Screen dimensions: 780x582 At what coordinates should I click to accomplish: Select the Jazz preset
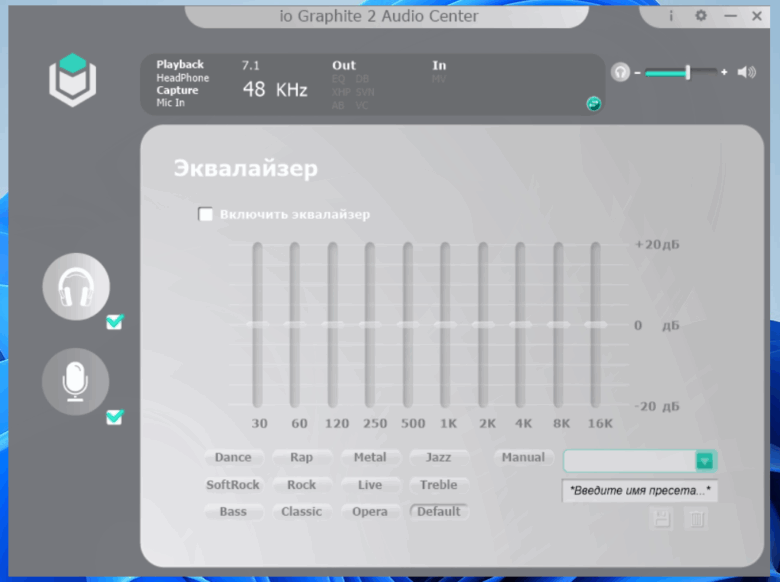tap(438, 457)
